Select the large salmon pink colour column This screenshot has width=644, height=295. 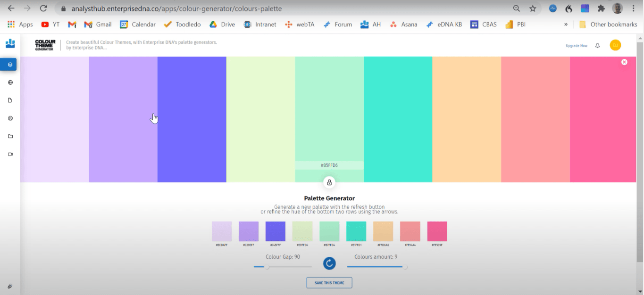(x=535, y=119)
